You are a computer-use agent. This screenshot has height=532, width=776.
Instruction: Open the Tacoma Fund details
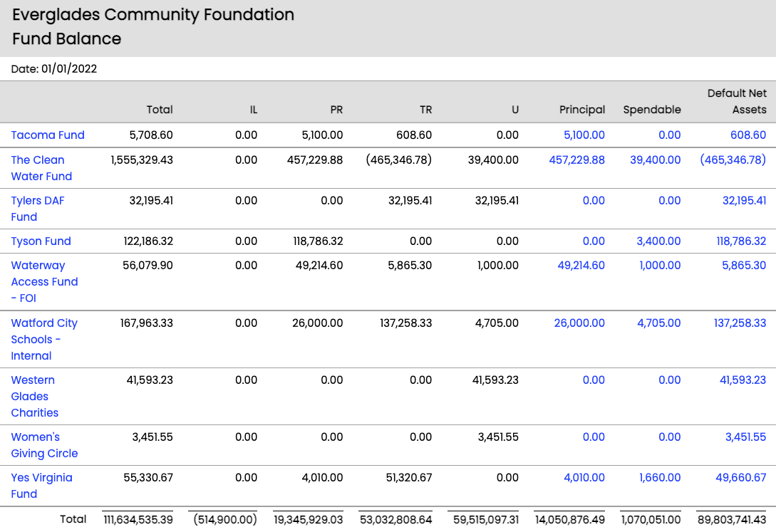(x=48, y=135)
